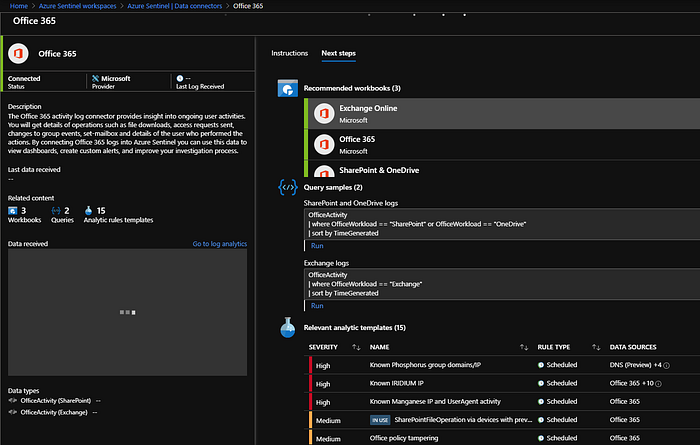Screen dimensions: 700x445
Task: Click the Queries related content icon
Action: point(56,211)
